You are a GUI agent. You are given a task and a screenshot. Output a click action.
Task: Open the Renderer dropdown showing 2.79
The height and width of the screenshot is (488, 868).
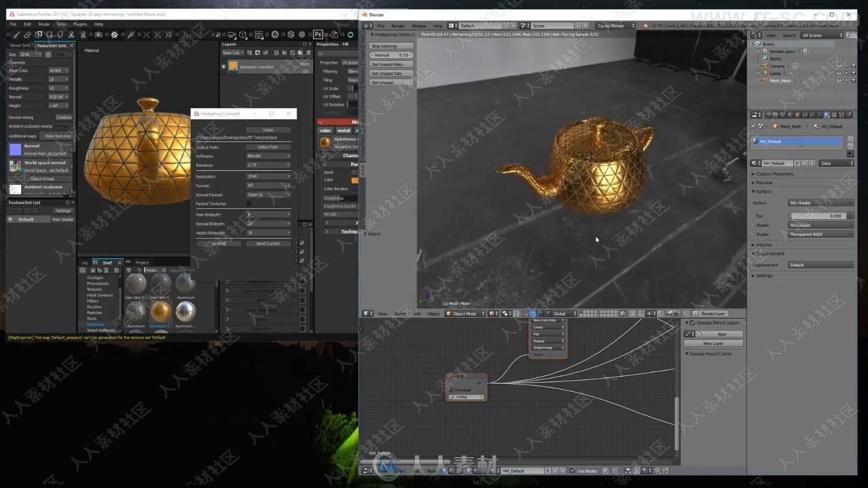(x=268, y=165)
